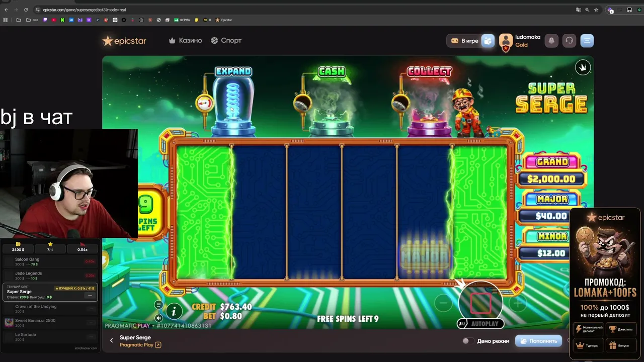Image resolution: width=644 pixels, height=362 pixels.
Task: Click the browser address bar URL
Action: tap(84, 10)
